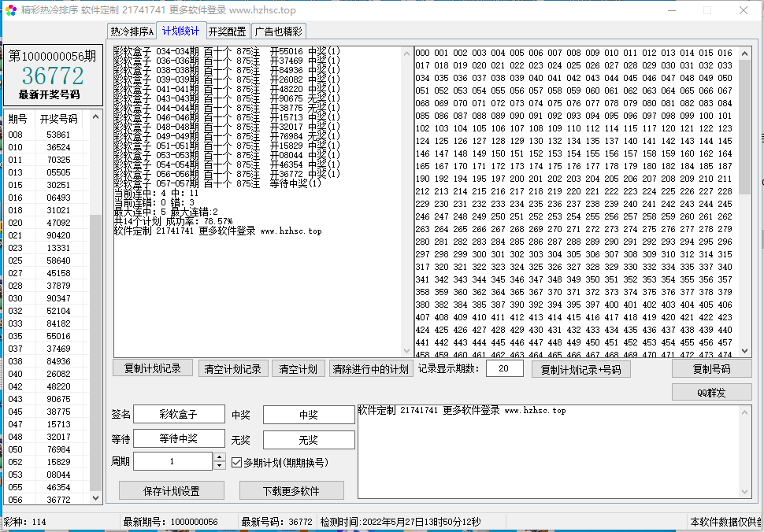Click the number grid scrollbar thumb

[x=744, y=127]
